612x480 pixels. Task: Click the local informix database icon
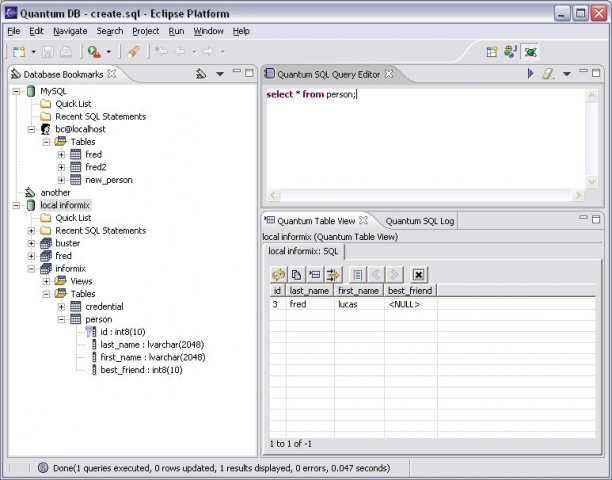point(31,205)
